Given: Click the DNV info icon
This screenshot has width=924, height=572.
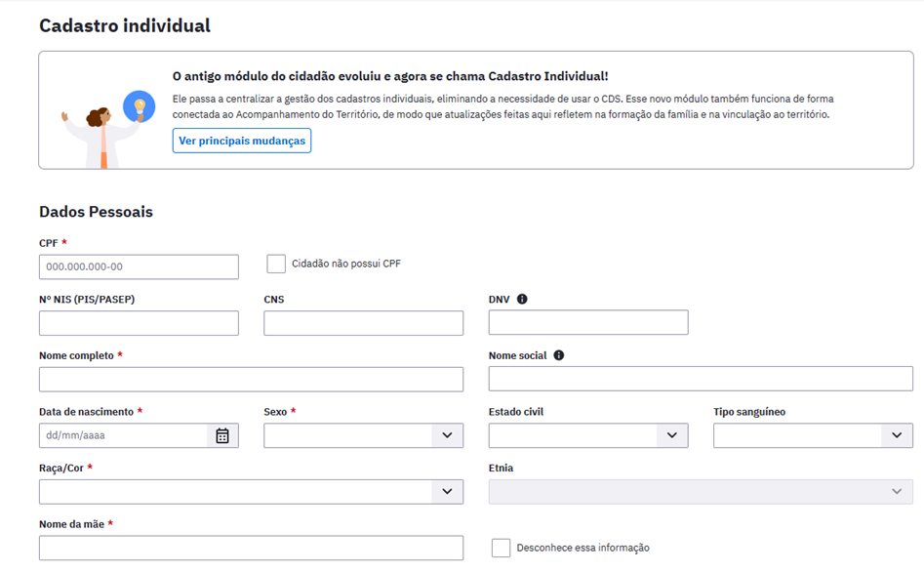Looking at the screenshot, I should click(522, 299).
